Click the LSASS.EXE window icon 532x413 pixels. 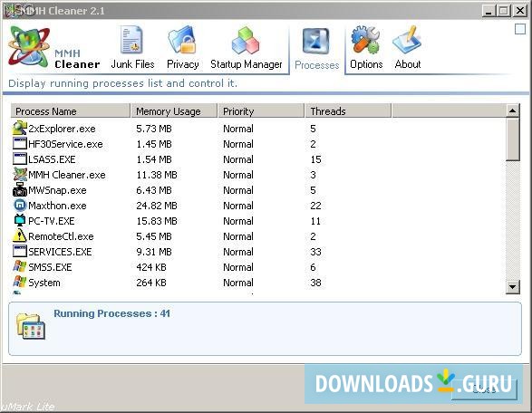pos(20,158)
